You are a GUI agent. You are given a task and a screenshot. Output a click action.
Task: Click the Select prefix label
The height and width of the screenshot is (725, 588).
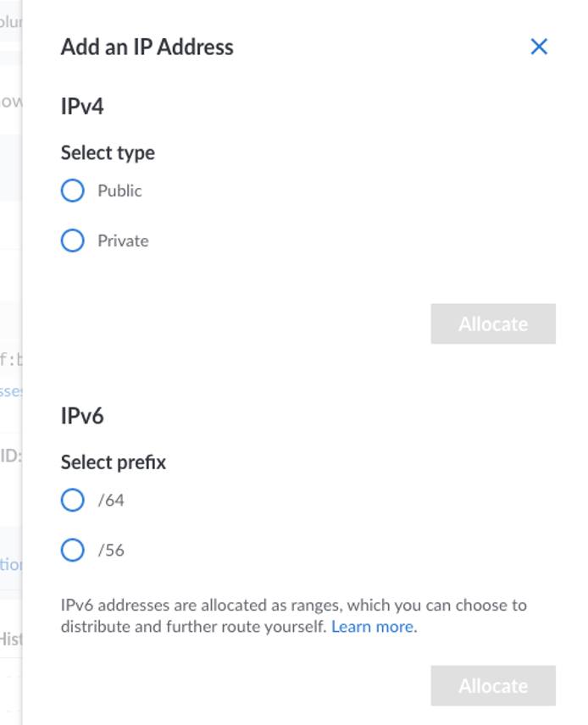[113, 462]
